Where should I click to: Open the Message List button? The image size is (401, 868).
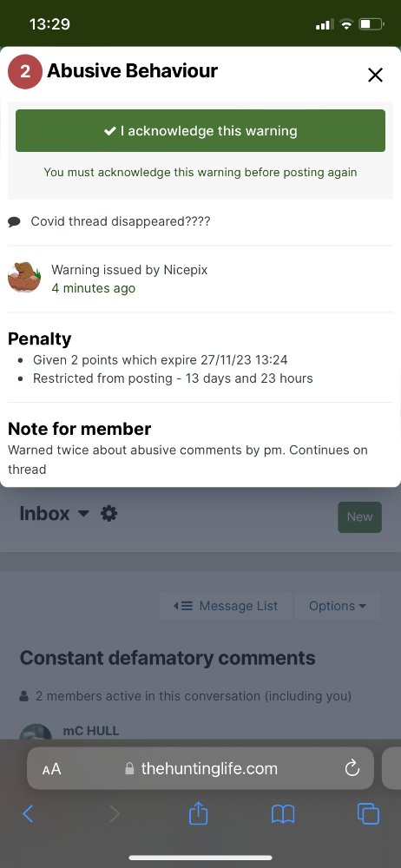[x=226, y=606]
